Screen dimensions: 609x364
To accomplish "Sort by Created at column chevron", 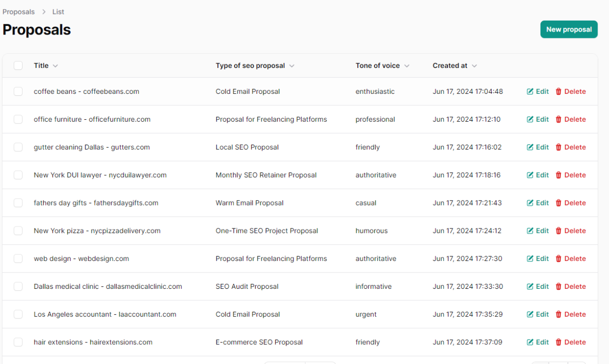I will click(474, 66).
